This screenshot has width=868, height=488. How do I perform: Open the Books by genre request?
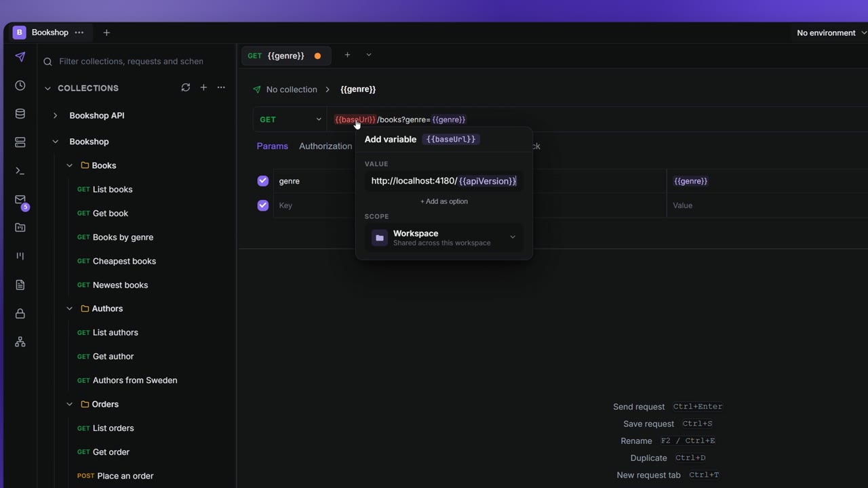click(x=123, y=237)
